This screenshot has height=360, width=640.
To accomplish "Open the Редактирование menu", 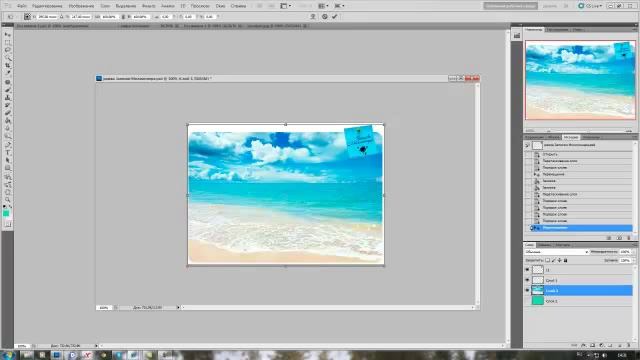I will 47,6.
